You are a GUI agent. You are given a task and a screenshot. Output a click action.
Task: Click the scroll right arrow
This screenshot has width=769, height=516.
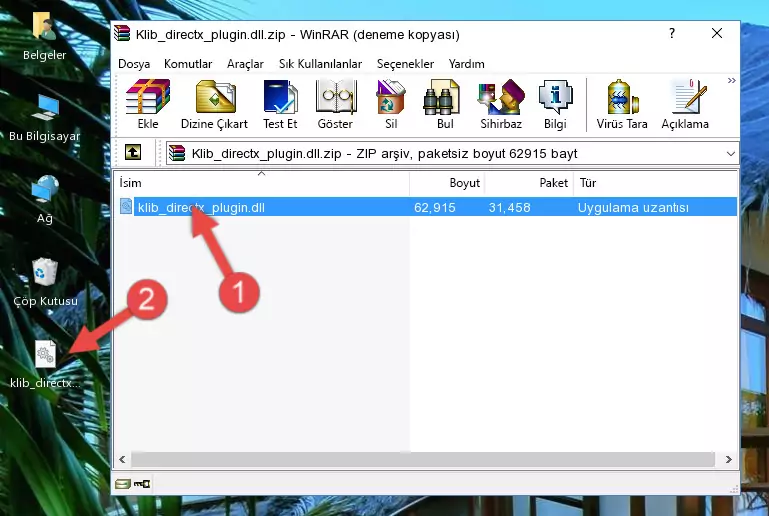click(728, 460)
